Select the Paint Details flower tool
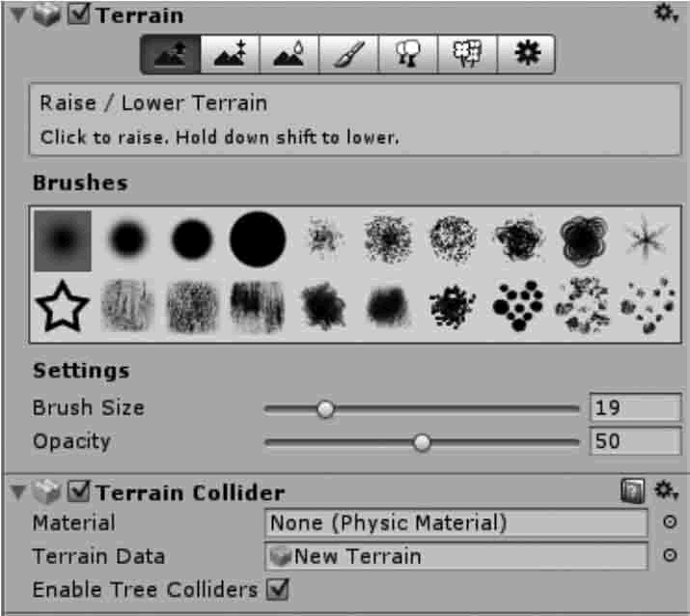The height and width of the screenshot is (616, 690). tap(467, 56)
